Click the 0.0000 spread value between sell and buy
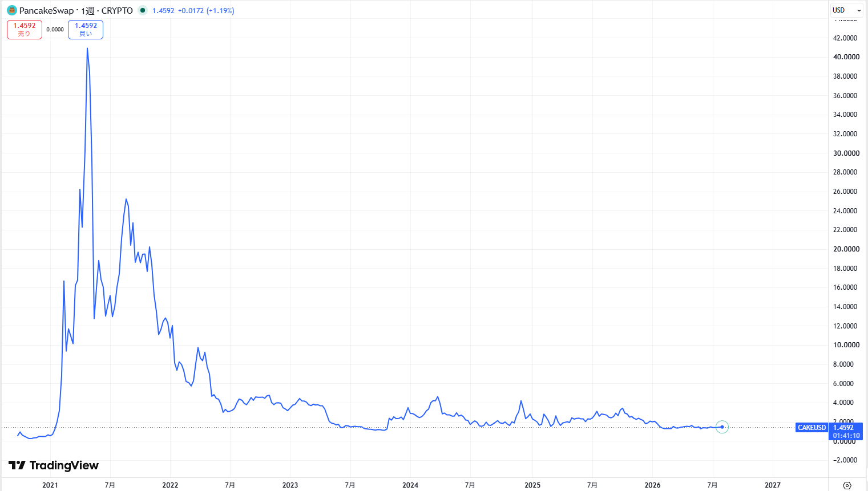Screen dimensions: 868x491 (x=55, y=30)
